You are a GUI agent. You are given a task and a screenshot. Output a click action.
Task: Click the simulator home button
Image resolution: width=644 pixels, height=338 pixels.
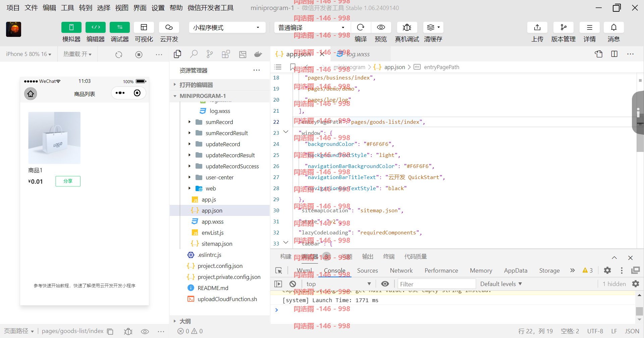(x=31, y=94)
